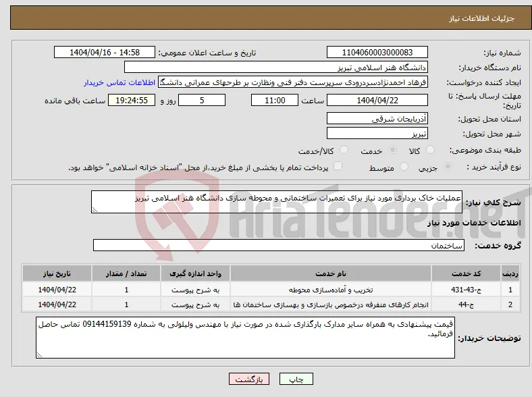Click the remaining days field showing 5
The width and height of the screenshot is (532, 397).
click(x=202, y=100)
